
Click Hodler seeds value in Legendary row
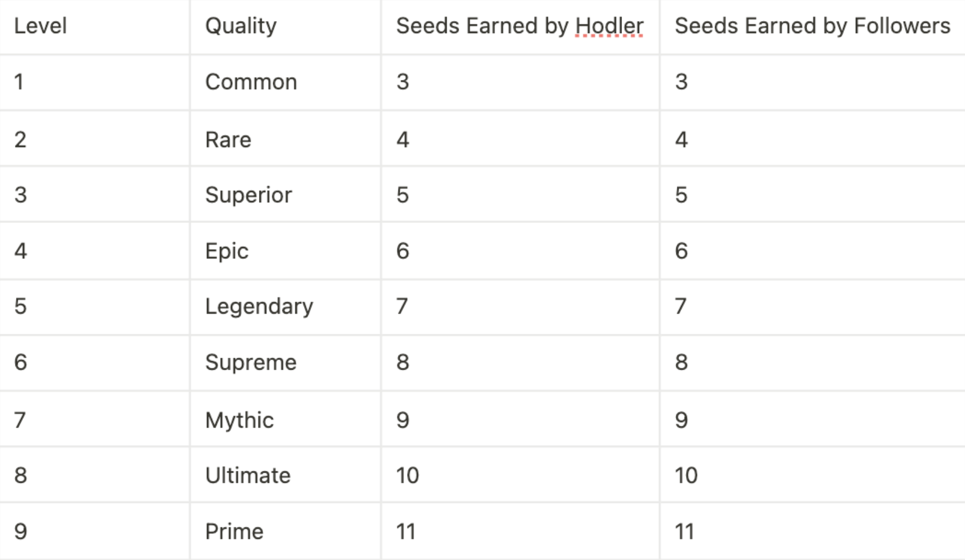[402, 307]
